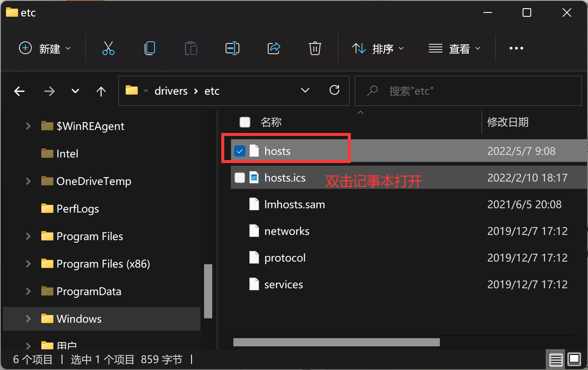Screen dimensions: 588x370
Task: Click the Paste clipboard icon
Action: [191, 48]
